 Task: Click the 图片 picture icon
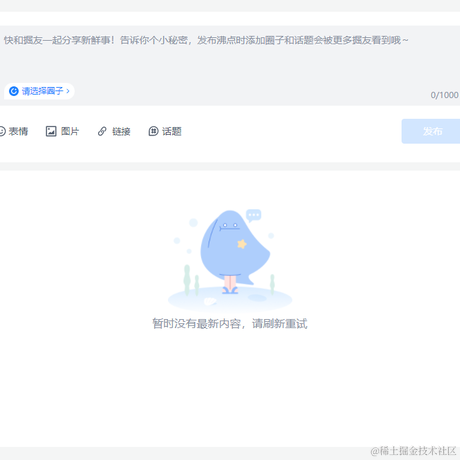tap(51, 131)
